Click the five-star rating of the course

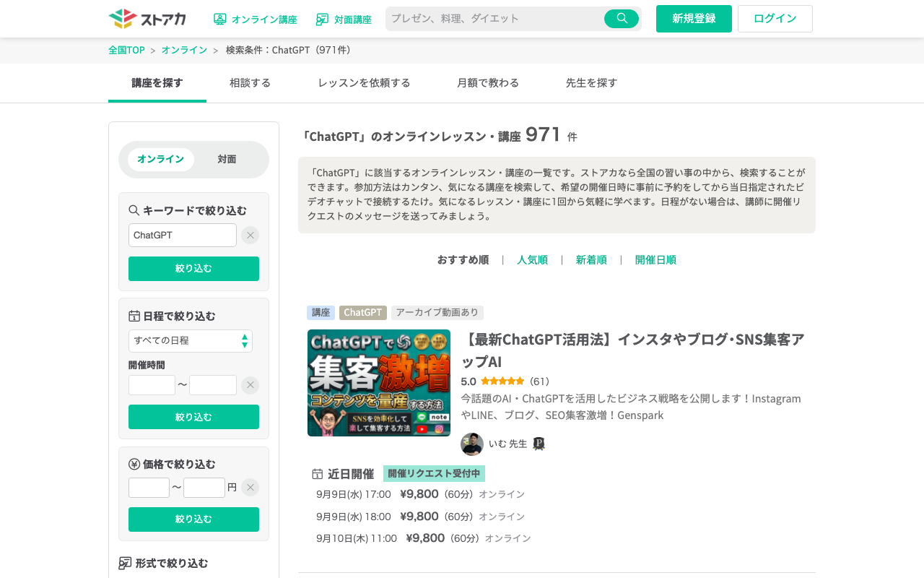(x=502, y=381)
